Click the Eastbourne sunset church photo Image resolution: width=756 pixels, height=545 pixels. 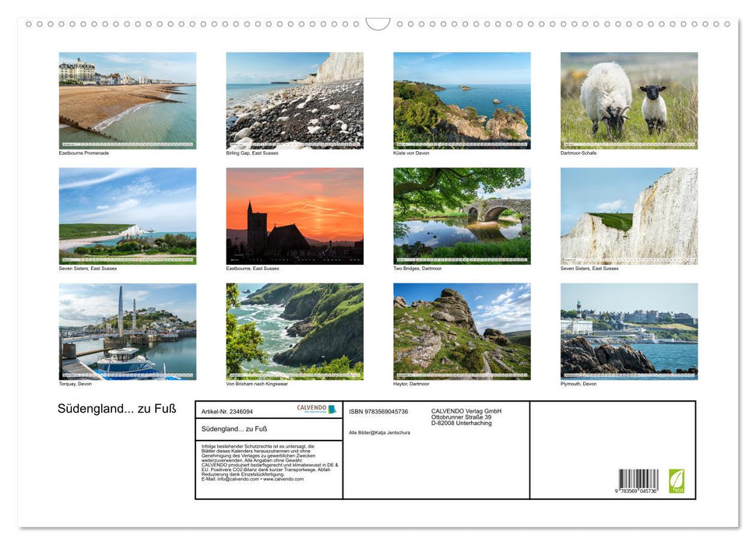[294, 216]
